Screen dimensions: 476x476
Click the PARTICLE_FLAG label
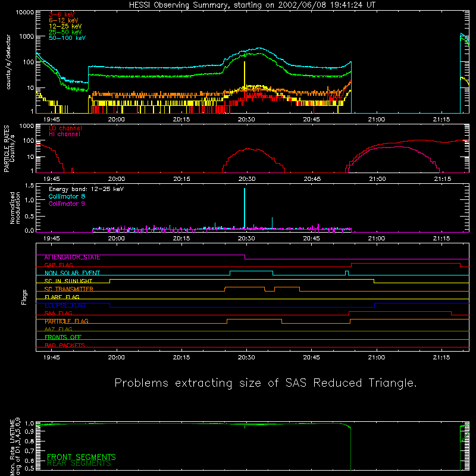(67, 321)
